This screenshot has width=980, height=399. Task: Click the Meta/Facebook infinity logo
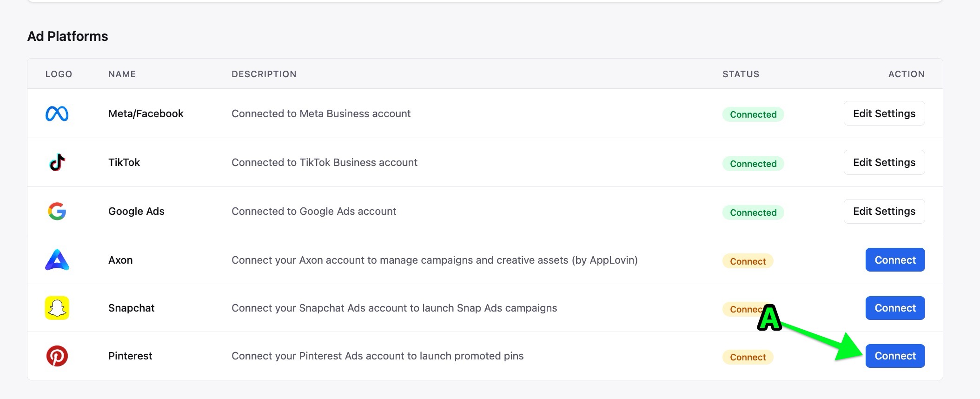[x=57, y=113]
